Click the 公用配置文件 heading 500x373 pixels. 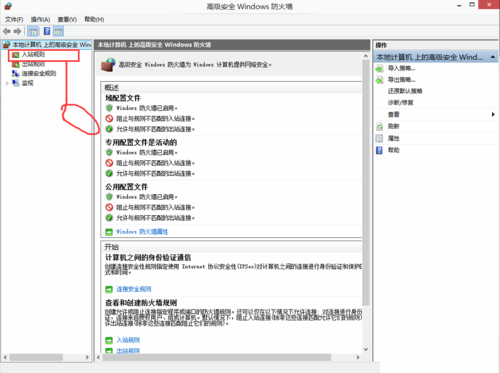point(127,187)
